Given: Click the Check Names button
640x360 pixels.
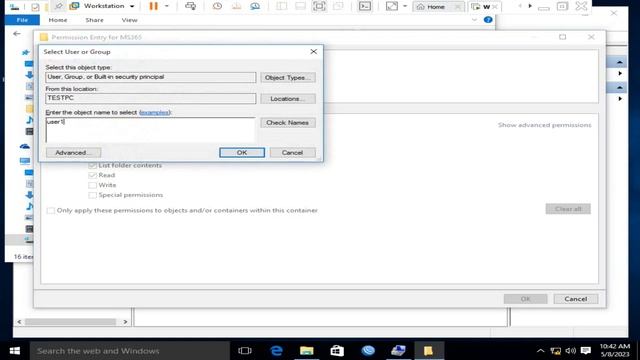Looking at the screenshot, I should [x=288, y=122].
